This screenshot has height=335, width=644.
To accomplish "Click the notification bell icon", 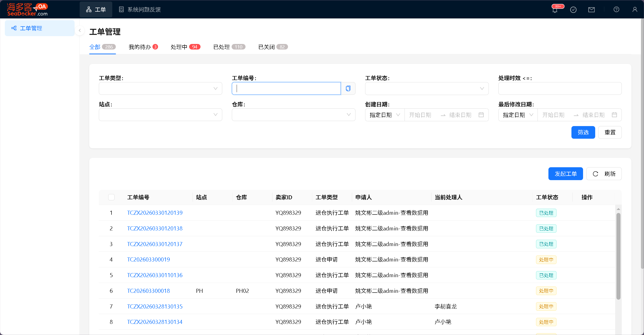I will (x=555, y=10).
